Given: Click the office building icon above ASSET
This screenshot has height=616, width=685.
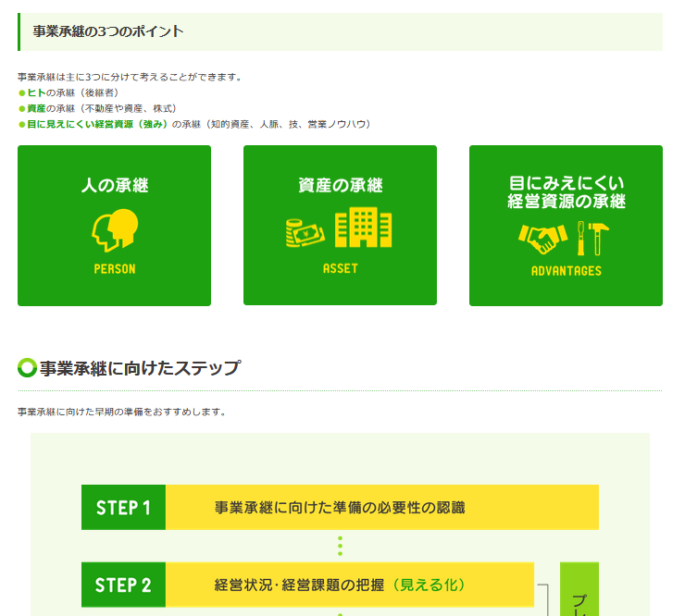Looking at the screenshot, I should pyautogui.click(x=363, y=228).
